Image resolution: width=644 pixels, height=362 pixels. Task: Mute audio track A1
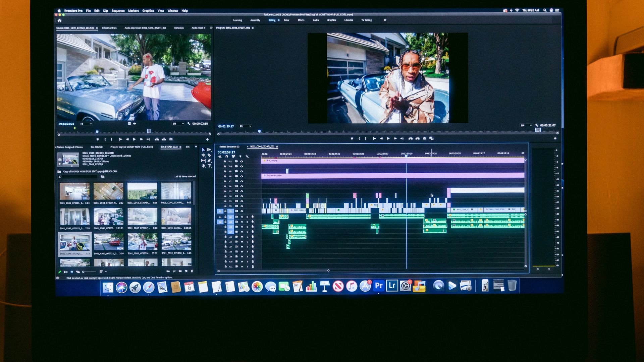click(242, 217)
